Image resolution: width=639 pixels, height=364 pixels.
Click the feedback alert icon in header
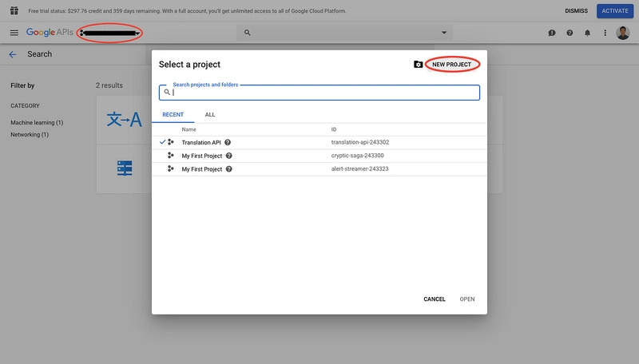coord(552,33)
